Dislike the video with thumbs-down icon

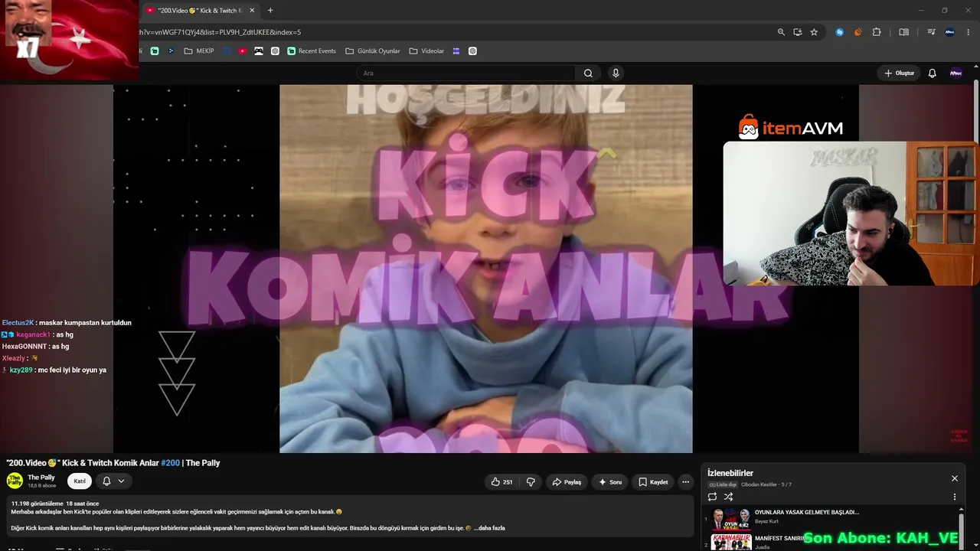[x=531, y=482]
